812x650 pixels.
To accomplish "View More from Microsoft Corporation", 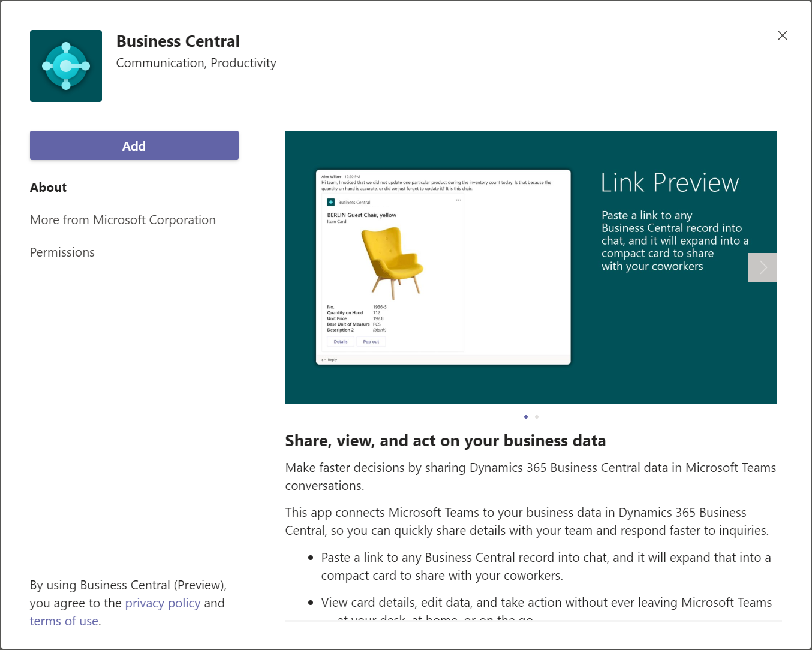I will tap(123, 219).
